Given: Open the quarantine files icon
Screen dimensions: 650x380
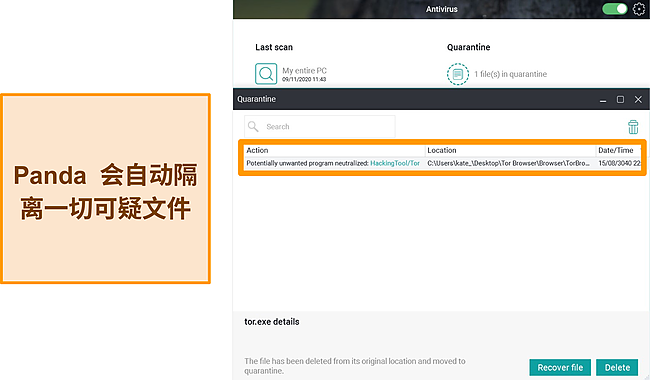Looking at the screenshot, I should click(458, 74).
